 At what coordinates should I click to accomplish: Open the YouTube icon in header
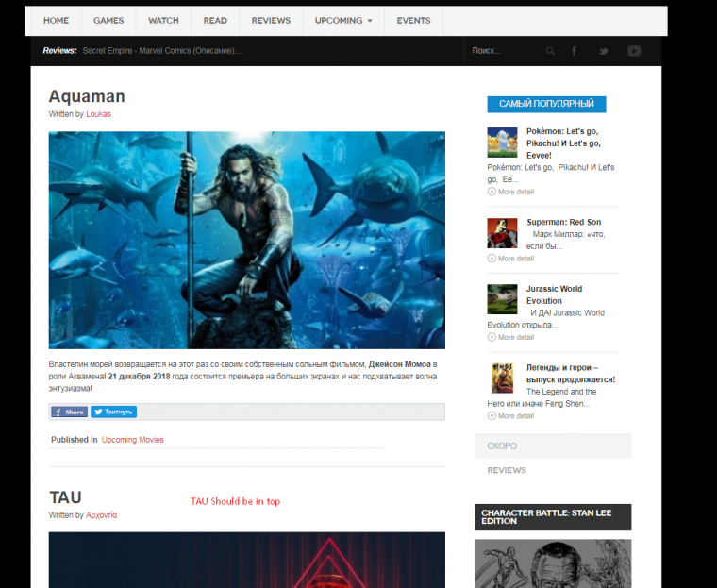pos(634,51)
